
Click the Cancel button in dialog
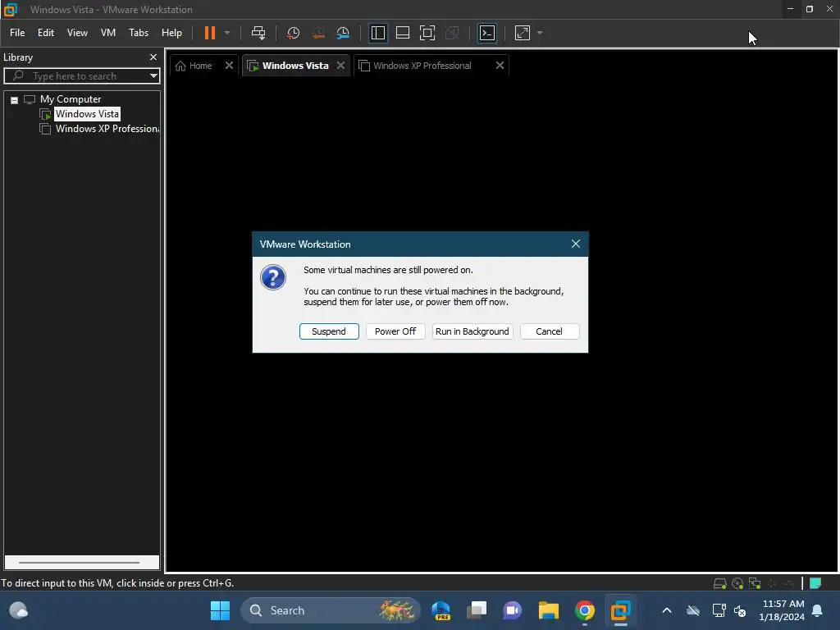pyautogui.click(x=550, y=331)
